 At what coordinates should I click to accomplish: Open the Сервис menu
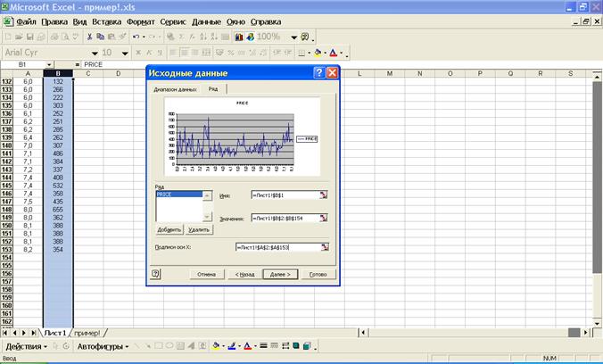pos(173,22)
